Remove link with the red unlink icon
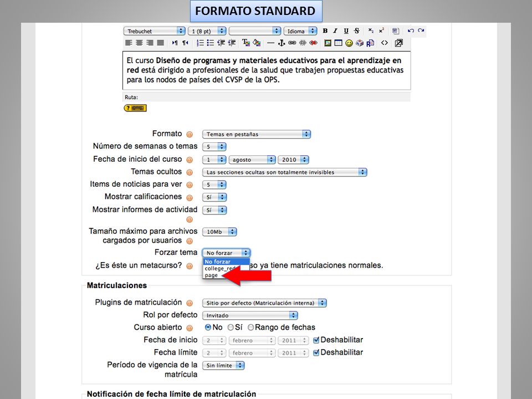532x399 pixels. point(313,43)
